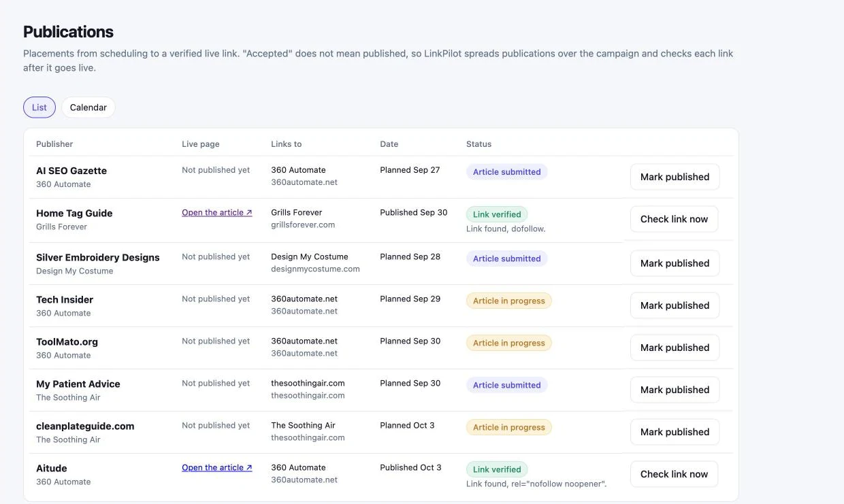Click the AI SEO Gazette publisher name

(x=71, y=171)
